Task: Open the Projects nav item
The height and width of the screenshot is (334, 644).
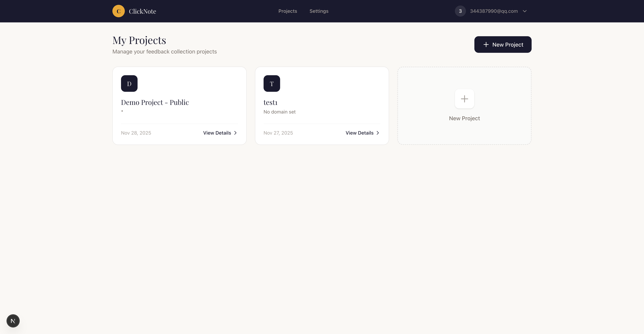Action: click(x=288, y=11)
